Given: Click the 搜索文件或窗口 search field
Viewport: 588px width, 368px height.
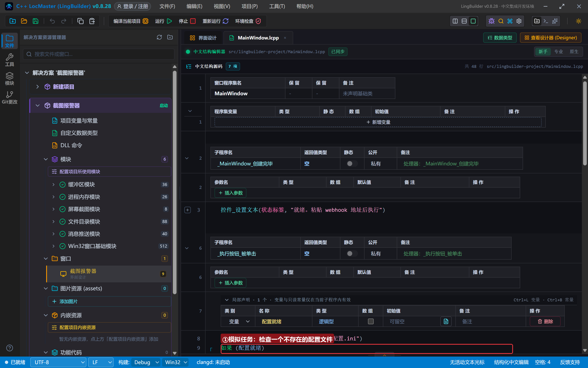Looking at the screenshot, I should tap(99, 54).
